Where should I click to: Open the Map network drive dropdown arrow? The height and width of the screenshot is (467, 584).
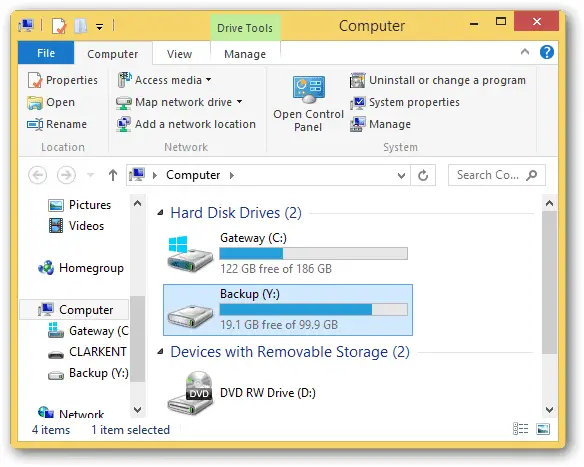[x=239, y=102]
